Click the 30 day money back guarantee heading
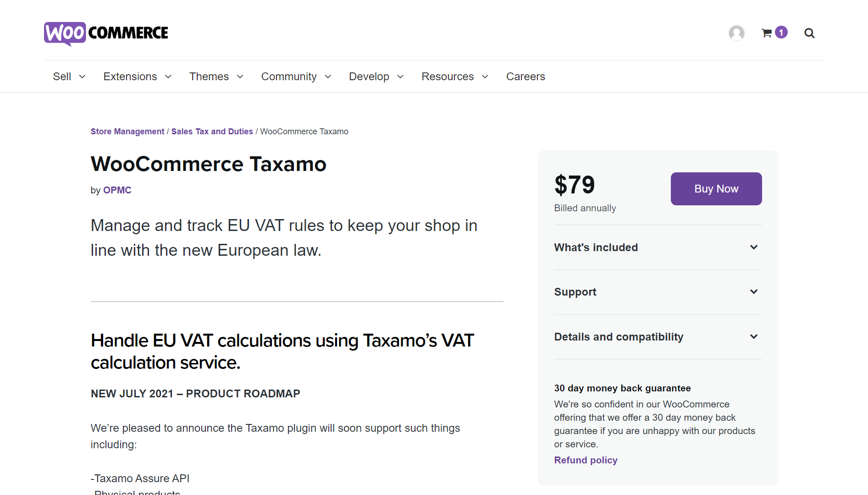Viewport: 868px width, 495px height. tap(622, 388)
